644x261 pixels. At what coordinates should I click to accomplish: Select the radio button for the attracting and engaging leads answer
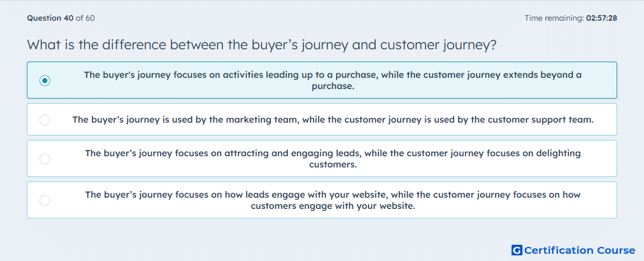(45, 159)
